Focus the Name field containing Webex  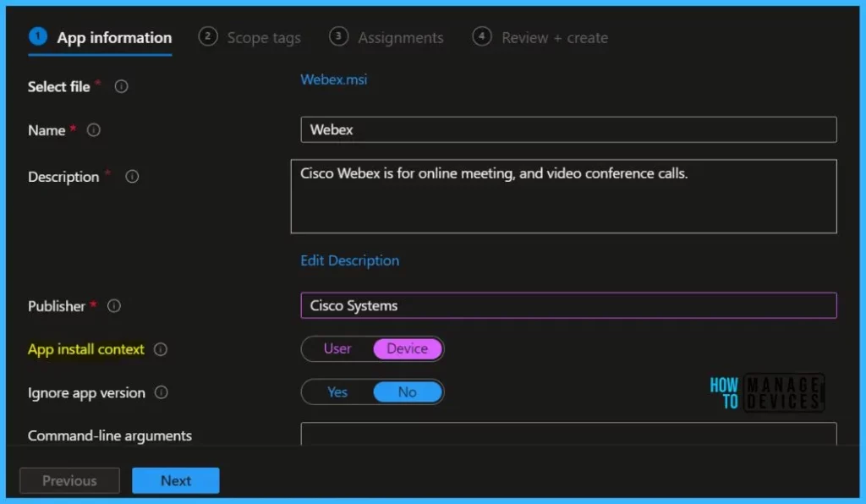tap(568, 129)
